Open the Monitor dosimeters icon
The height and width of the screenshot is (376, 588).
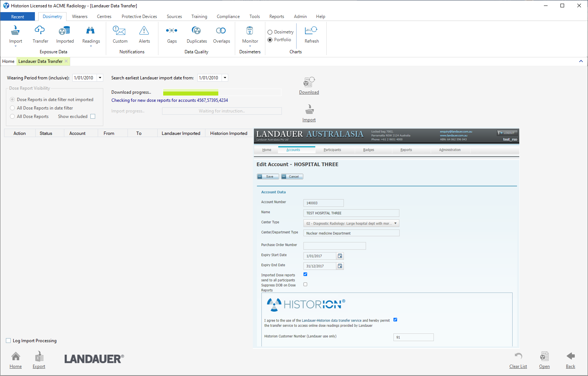(x=250, y=30)
